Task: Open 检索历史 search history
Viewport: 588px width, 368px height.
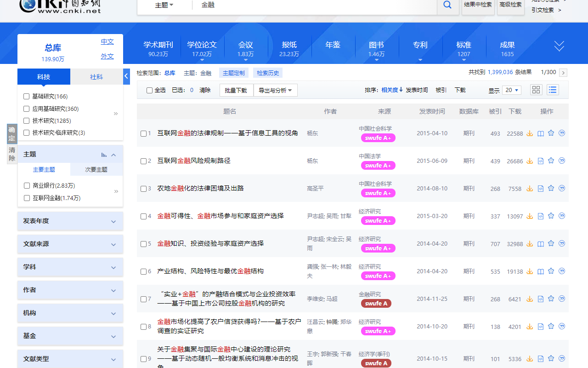Action: (268, 73)
